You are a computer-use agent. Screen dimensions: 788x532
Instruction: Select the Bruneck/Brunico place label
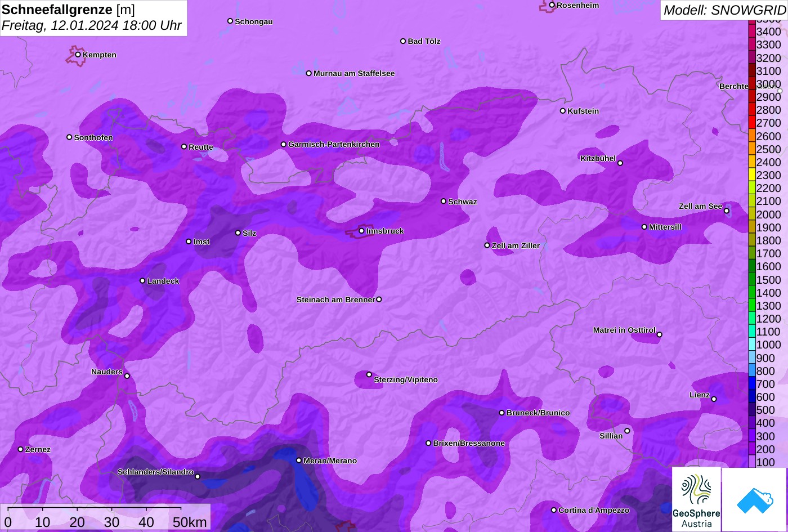pyautogui.click(x=538, y=413)
